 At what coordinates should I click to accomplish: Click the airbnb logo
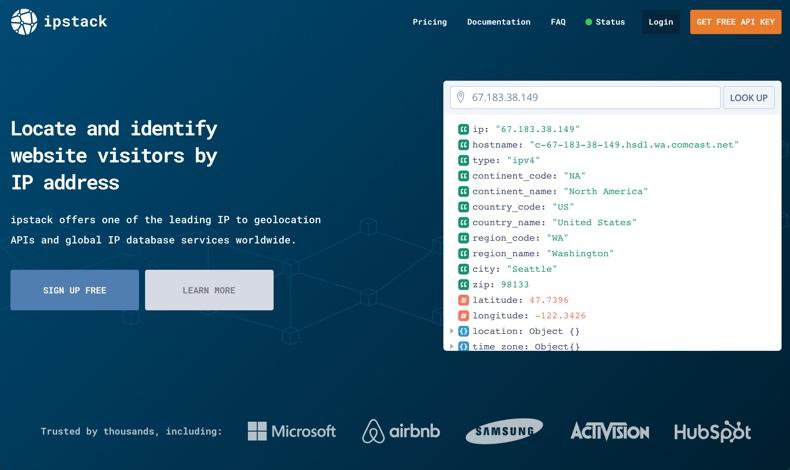pos(401,431)
